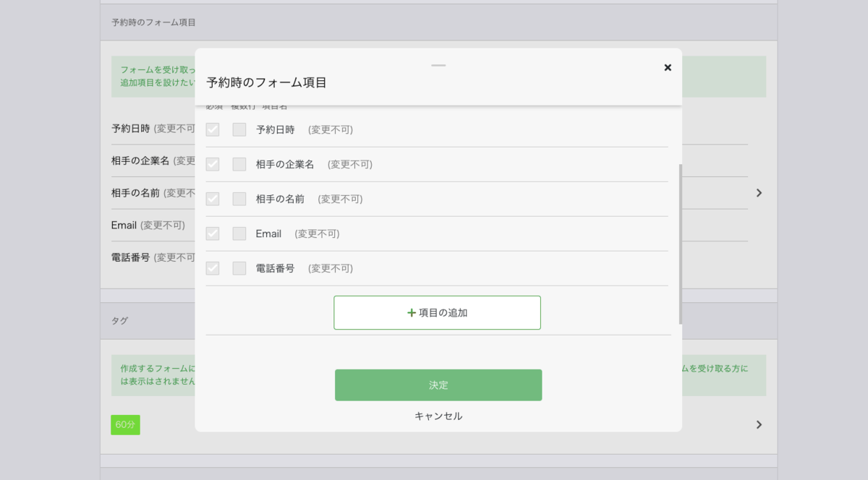Toggle required checkbox for 予約日時
The width and height of the screenshot is (868, 480).
[x=213, y=129]
